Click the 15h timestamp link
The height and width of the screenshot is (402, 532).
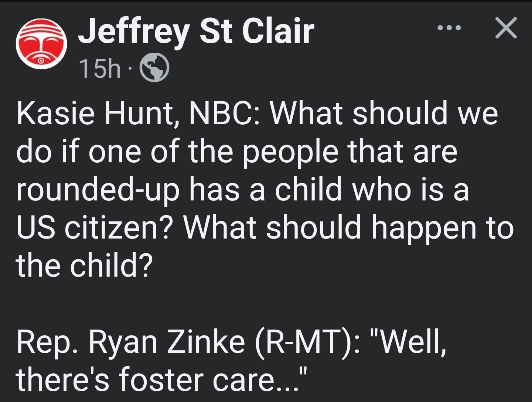point(99,68)
